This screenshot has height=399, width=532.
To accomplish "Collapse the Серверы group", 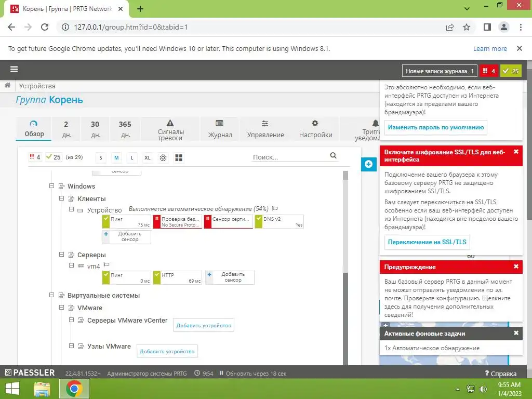I will pos(61,254).
